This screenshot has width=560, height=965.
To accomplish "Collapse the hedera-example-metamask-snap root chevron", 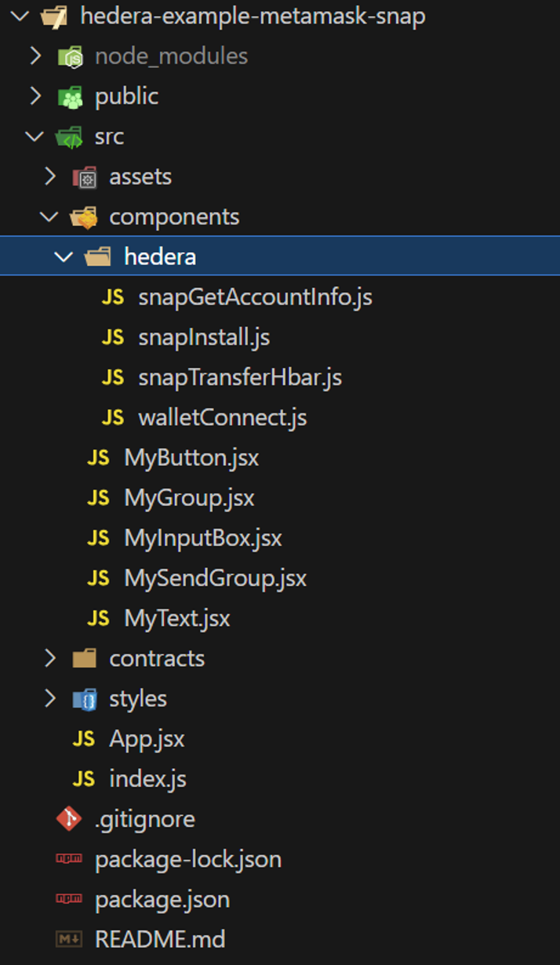I will [x=20, y=16].
